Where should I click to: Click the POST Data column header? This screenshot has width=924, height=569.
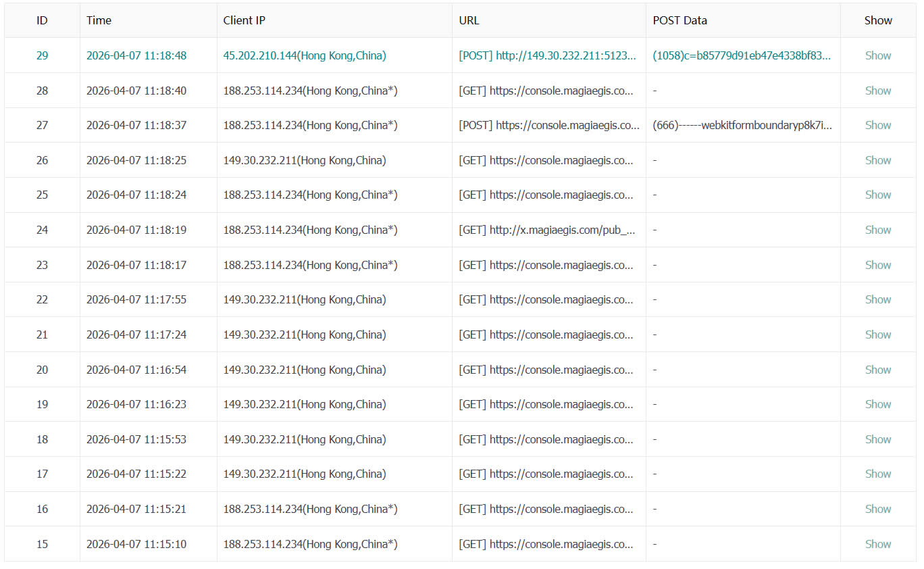pos(679,20)
